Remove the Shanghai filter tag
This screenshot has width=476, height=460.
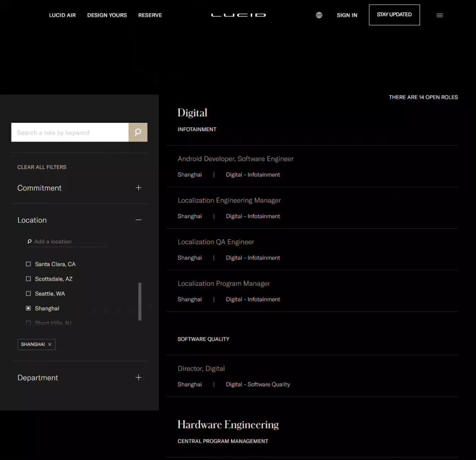[50, 345]
